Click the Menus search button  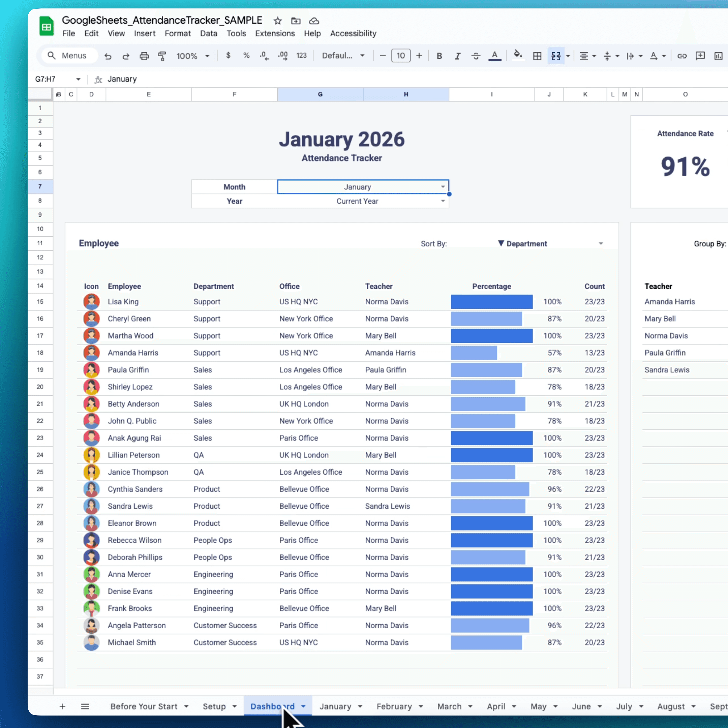[x=69, y=55]
